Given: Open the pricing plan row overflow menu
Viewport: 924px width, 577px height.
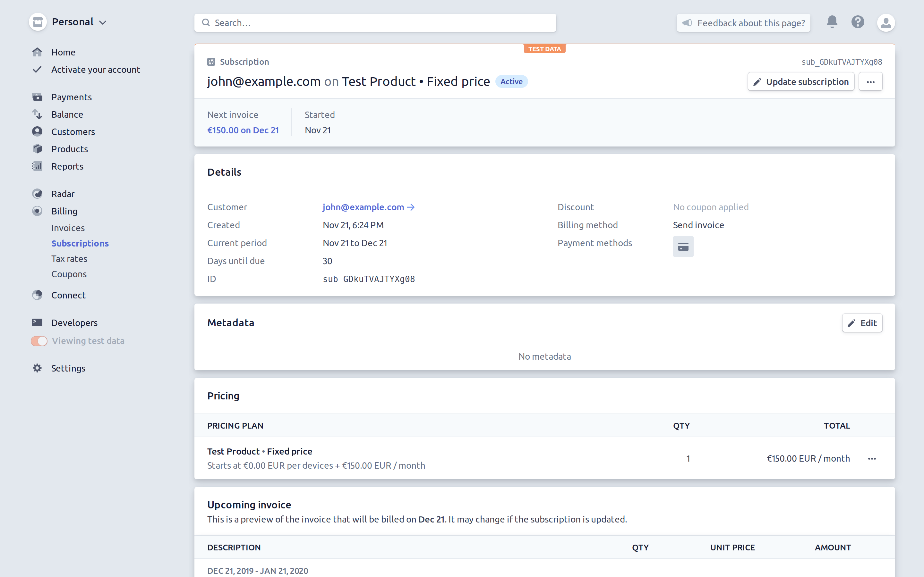Looking at the screenshot, I should coord(872,459).
